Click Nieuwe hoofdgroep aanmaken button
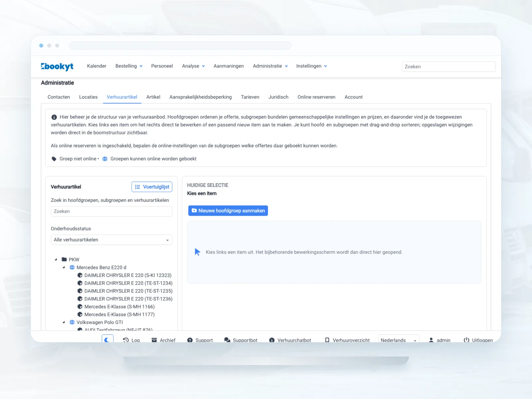The height and width of the screenshot is (399, 532). pos(228,211)
